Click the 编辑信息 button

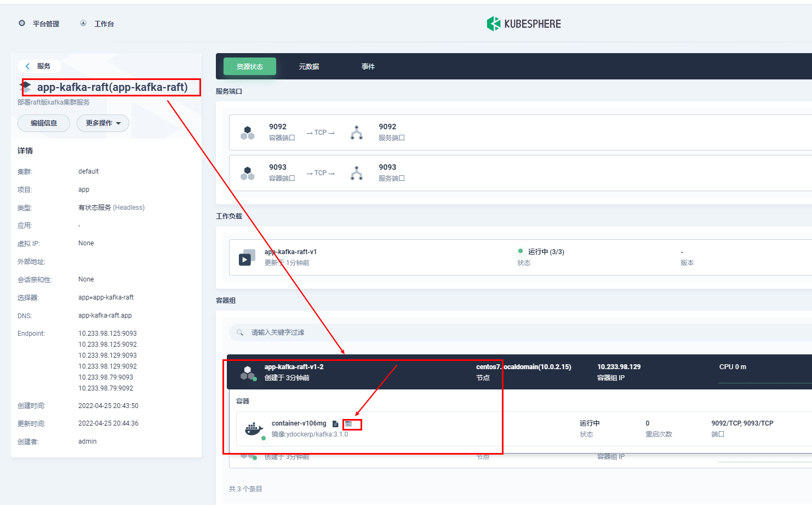(44, 123)
